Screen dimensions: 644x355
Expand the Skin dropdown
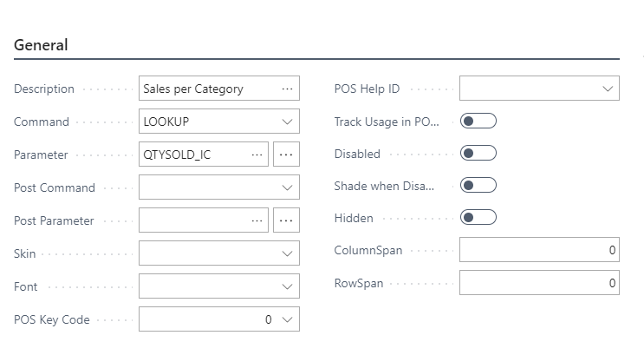coord(288,253)
